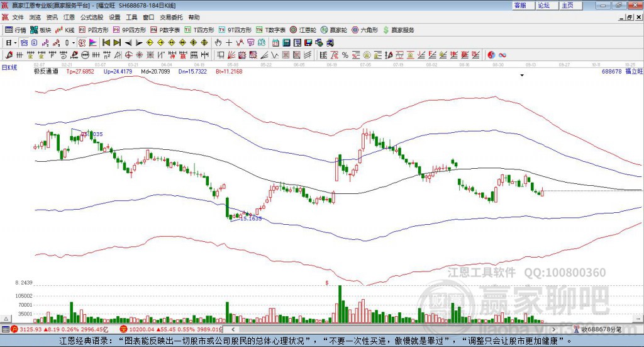Select the percent sign drawing tool
This screenshot has height=347, width=644.
point(345,55)
